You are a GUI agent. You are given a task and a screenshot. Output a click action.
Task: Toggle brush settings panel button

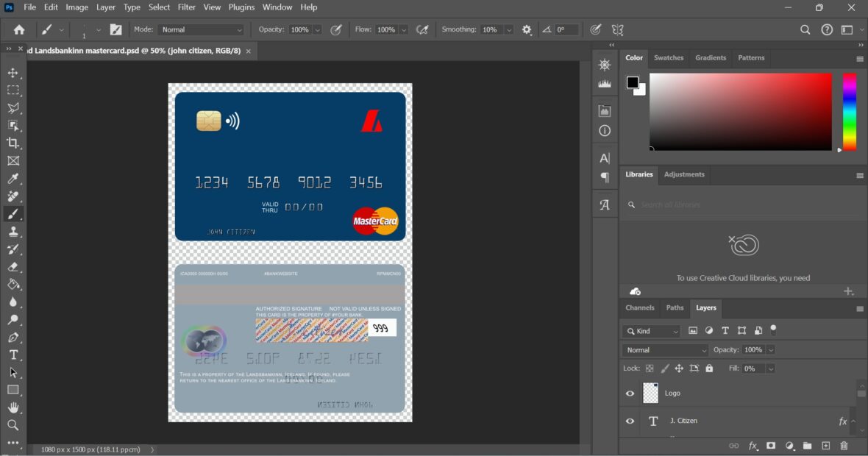(x=115, y=30)
